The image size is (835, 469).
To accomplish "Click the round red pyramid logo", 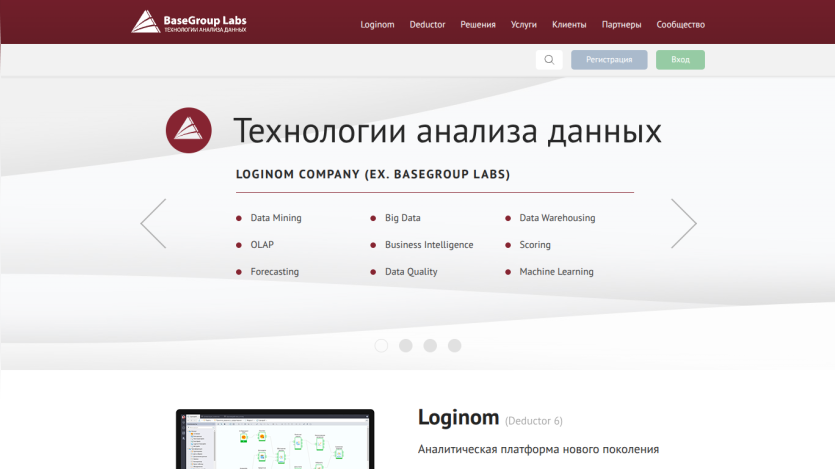I will pyautogui.click(x=189, y=130).
